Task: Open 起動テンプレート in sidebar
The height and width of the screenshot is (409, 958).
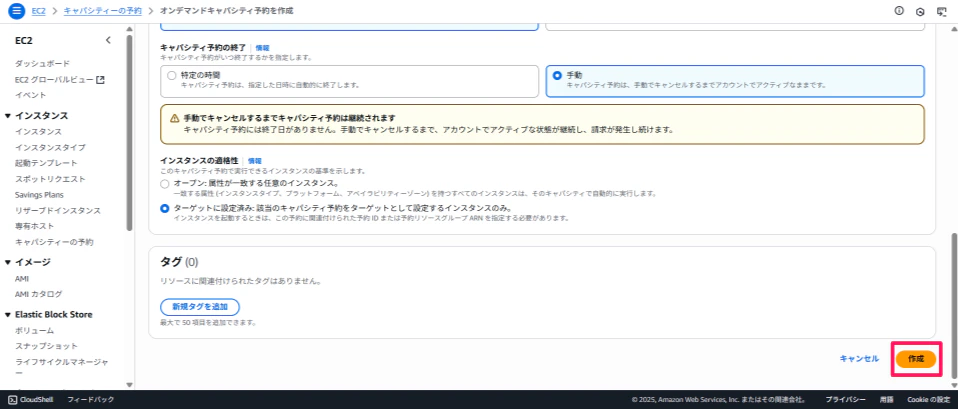Action: (46, 163)
